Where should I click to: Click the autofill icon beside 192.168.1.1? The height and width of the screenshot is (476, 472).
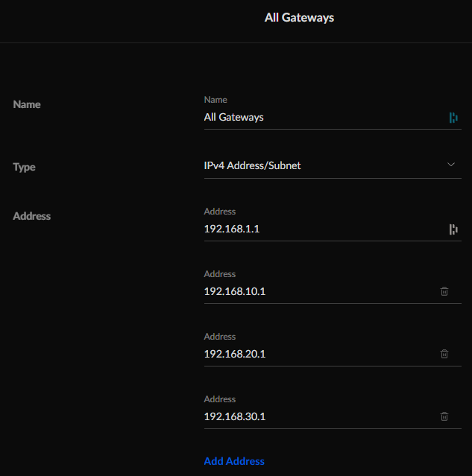[453, 229]
